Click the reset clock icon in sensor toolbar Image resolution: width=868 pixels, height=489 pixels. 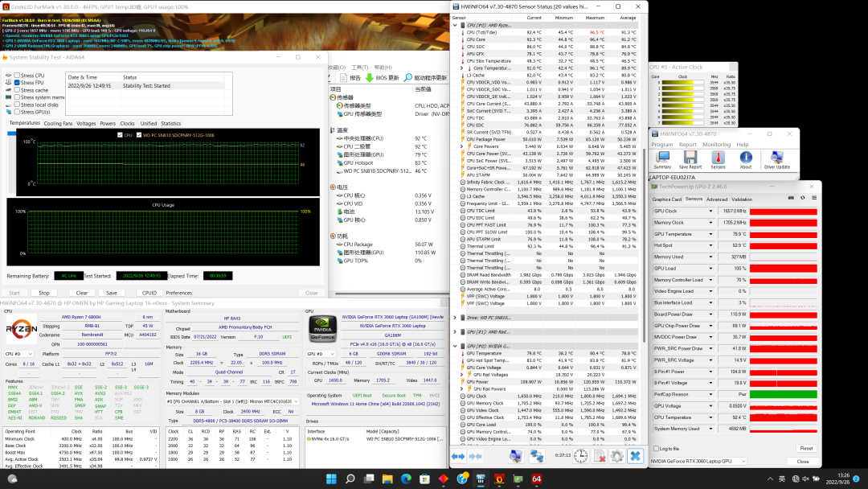pyautogui.click(x=579, y=456)
